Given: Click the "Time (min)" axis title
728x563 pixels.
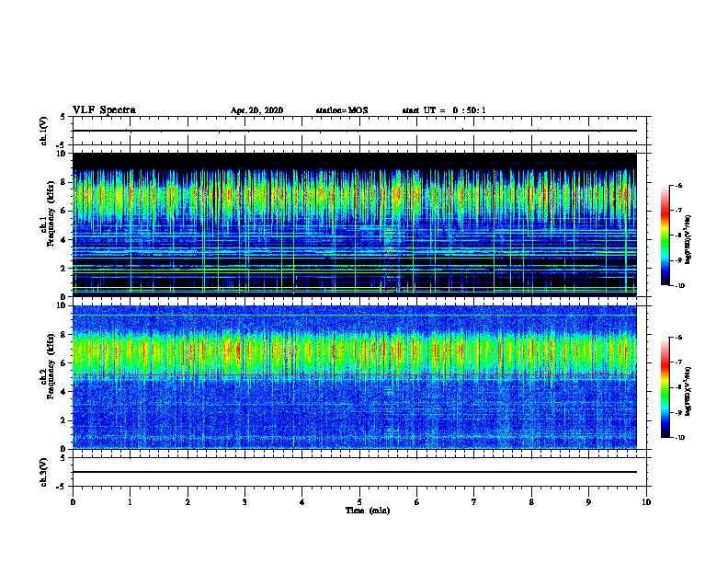Looking at the screenshot, I should [x=368, y=511].
